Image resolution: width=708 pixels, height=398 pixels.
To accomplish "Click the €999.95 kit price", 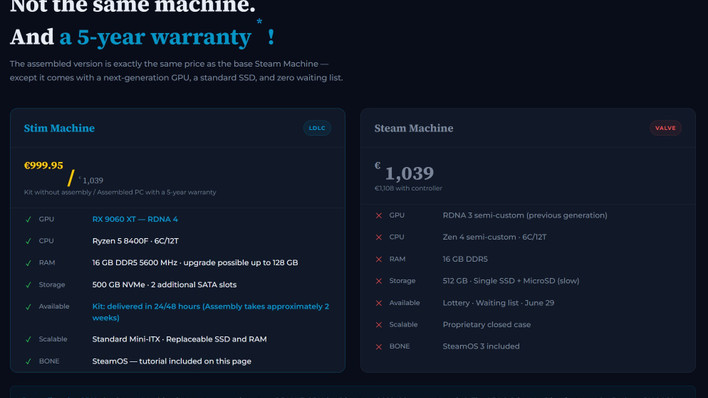I will (43, 165).
